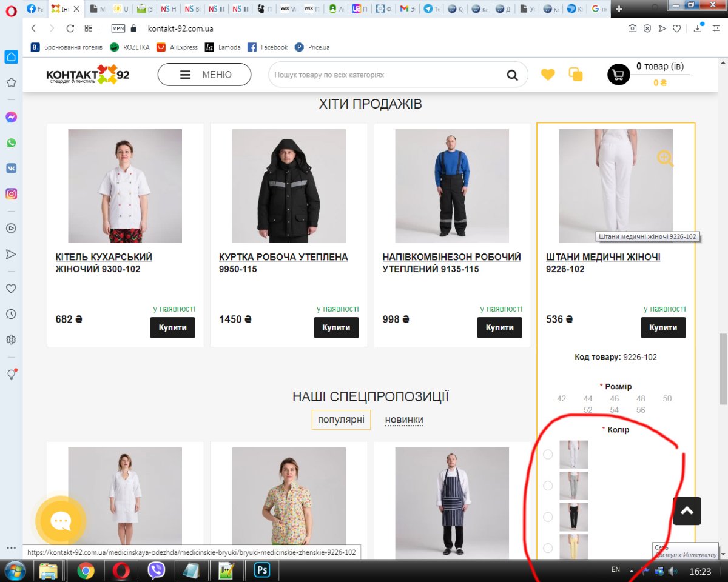This screenshot has height=582, width=728.
Task: Open AliExpress bookmark
Action: click(177, 47)
